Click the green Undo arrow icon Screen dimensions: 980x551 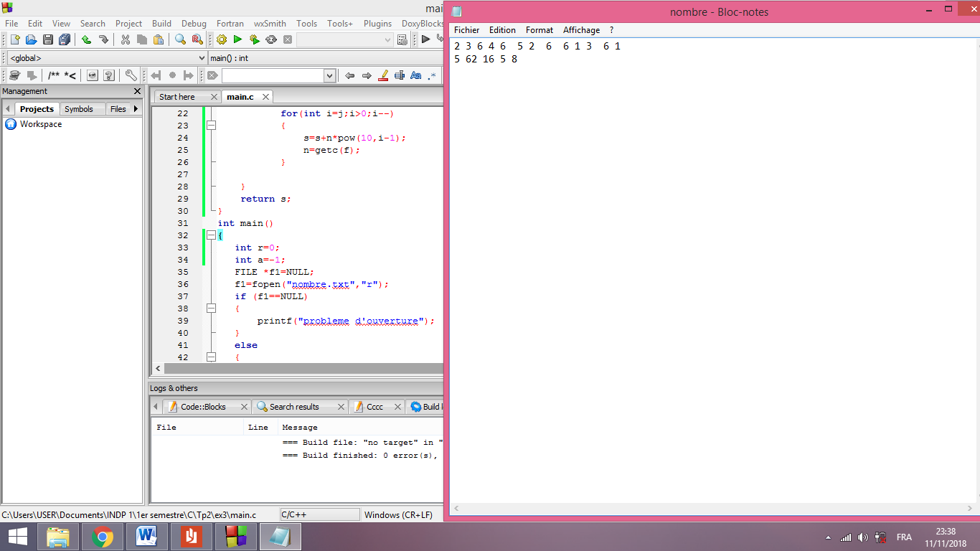click(x=86, y=39)
